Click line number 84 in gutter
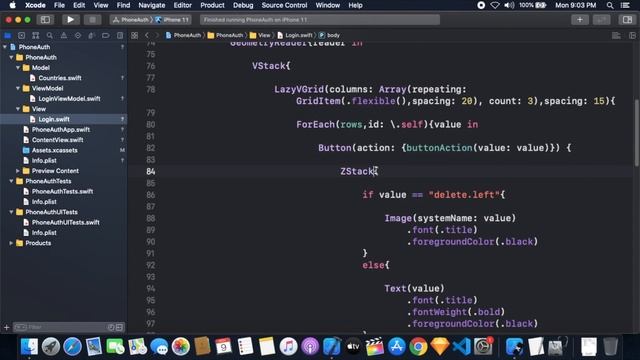The image size is (640, 360). coord(151,171)
